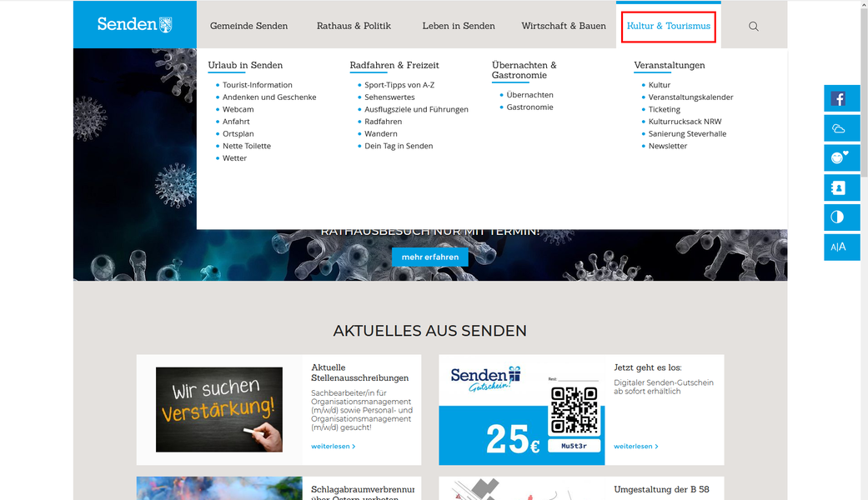Open Tourist-Information link
This screenshot has width=868, height=500.
258,85
